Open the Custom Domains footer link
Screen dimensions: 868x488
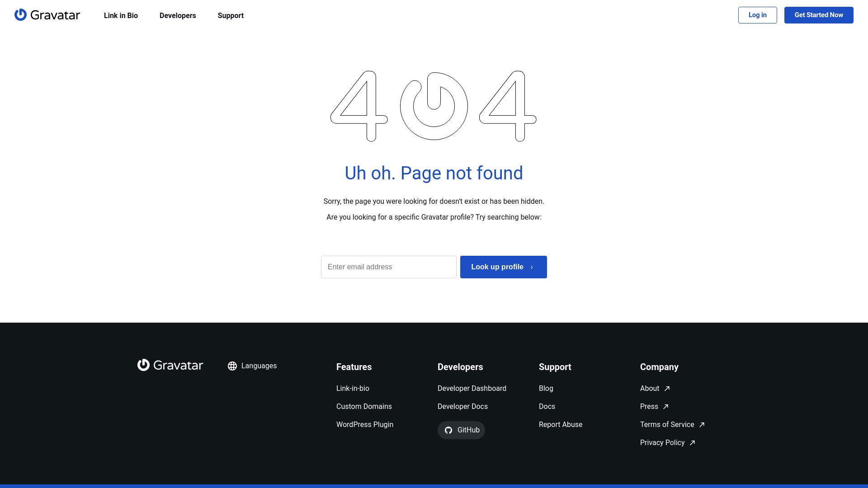point(364,407)
